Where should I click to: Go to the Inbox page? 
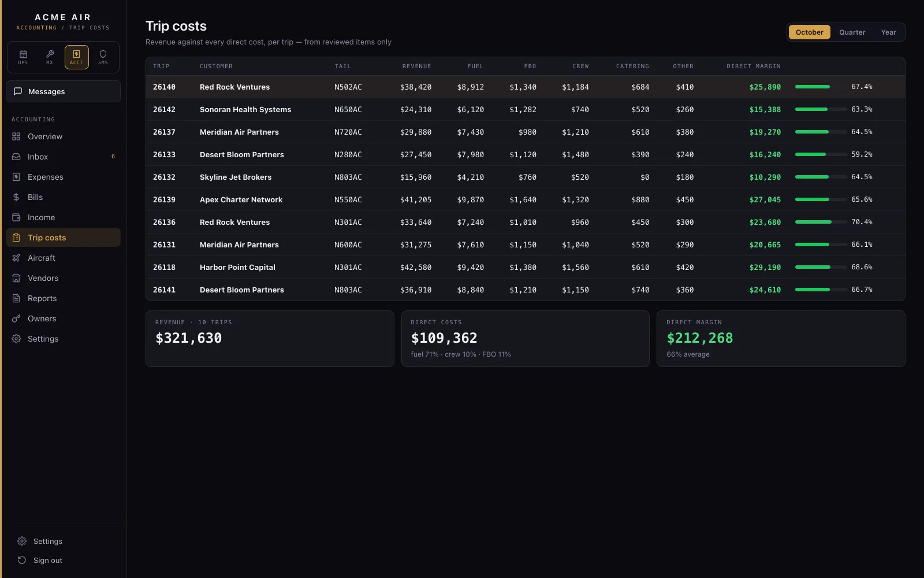63,157
